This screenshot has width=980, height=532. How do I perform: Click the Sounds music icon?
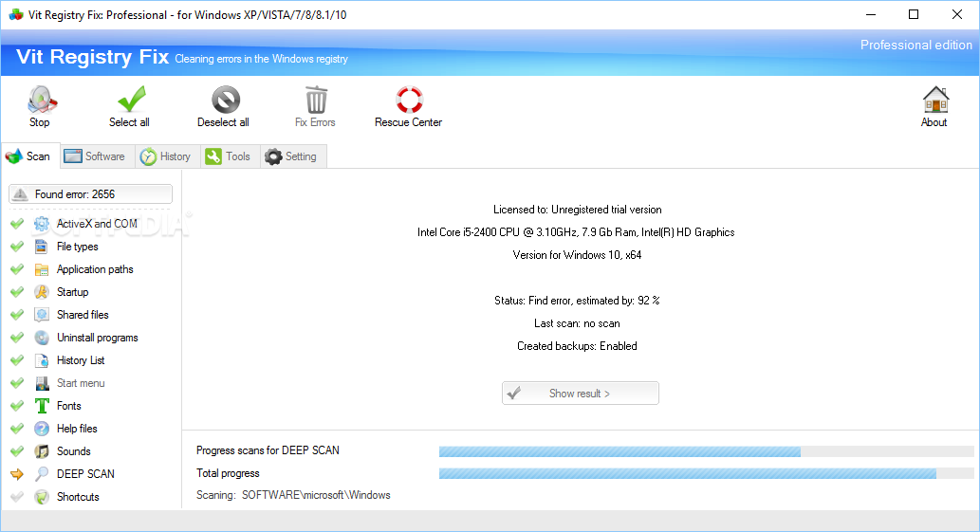point(41,450)
